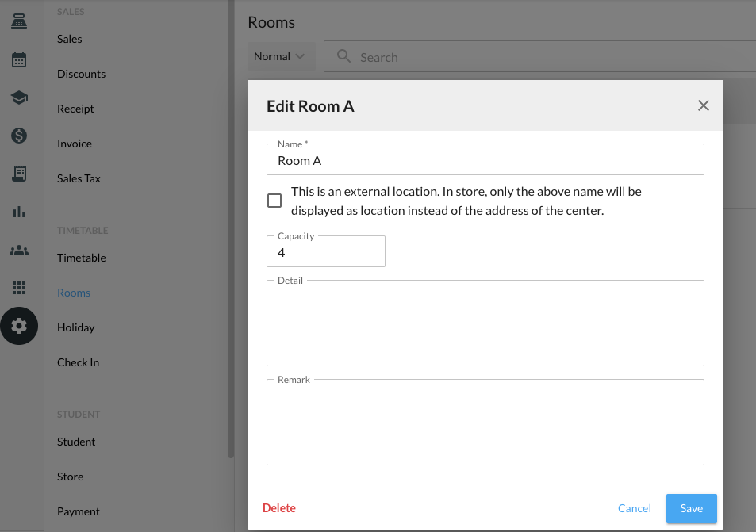Open Check In settings

click(x=78, y=362)
